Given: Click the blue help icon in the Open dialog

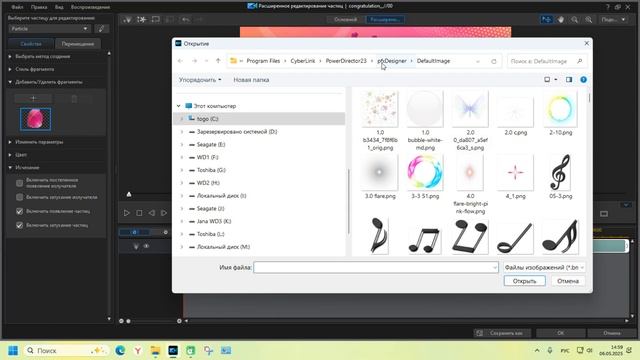Looking at the screenshot, I should click(584, 80).
